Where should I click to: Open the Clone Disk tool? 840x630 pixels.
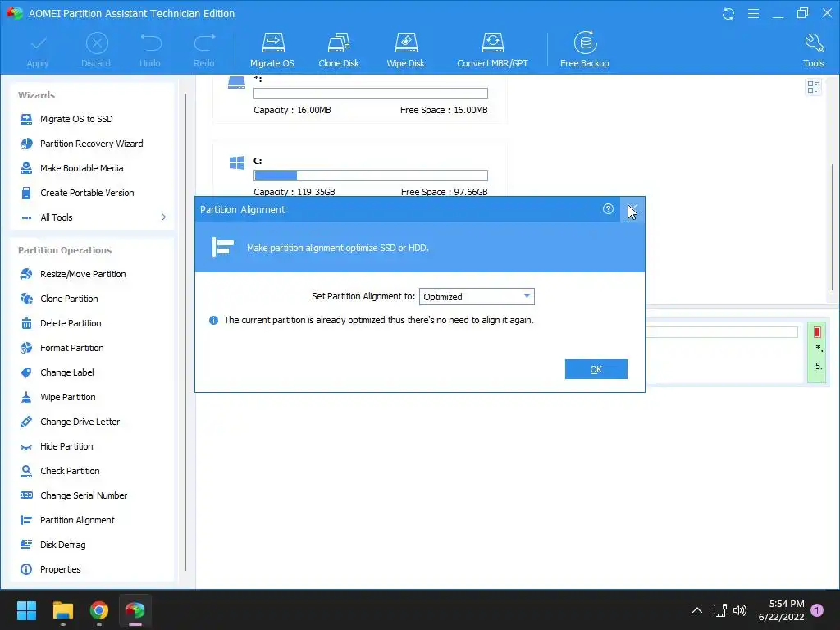[339, 50]
